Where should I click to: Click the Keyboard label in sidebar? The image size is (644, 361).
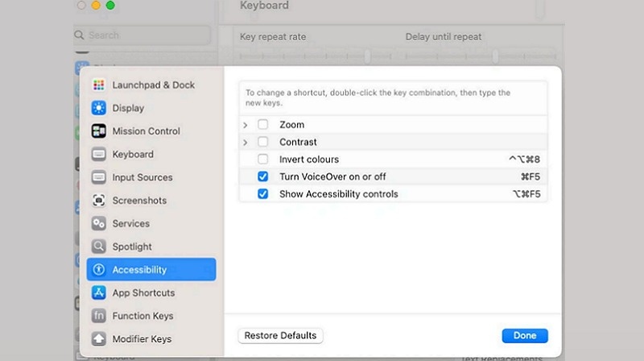pos(133,154)
